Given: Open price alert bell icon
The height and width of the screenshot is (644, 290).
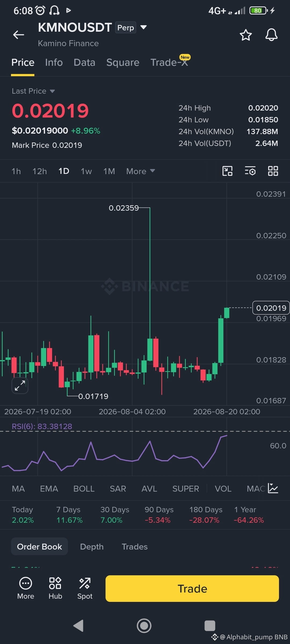Looking at the screenshot, I should point(271,35).
